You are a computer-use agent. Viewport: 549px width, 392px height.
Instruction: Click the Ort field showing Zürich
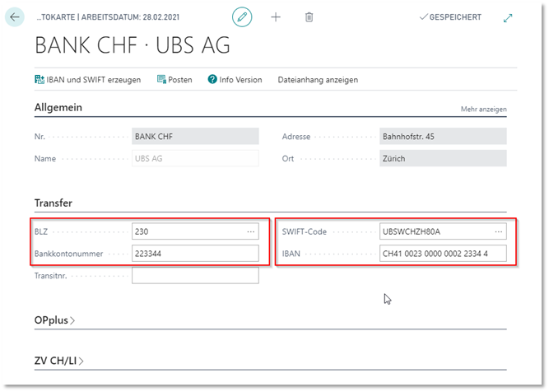click(x=443, y=158)
